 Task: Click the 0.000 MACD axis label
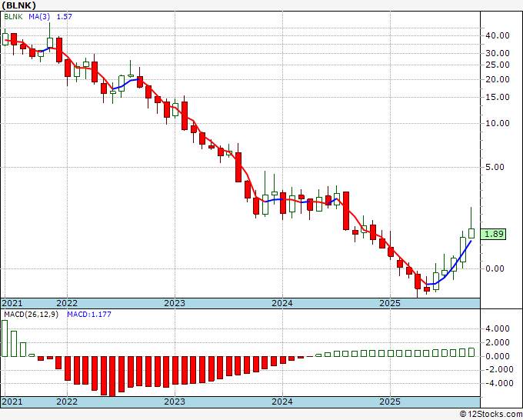click(498, 356)
